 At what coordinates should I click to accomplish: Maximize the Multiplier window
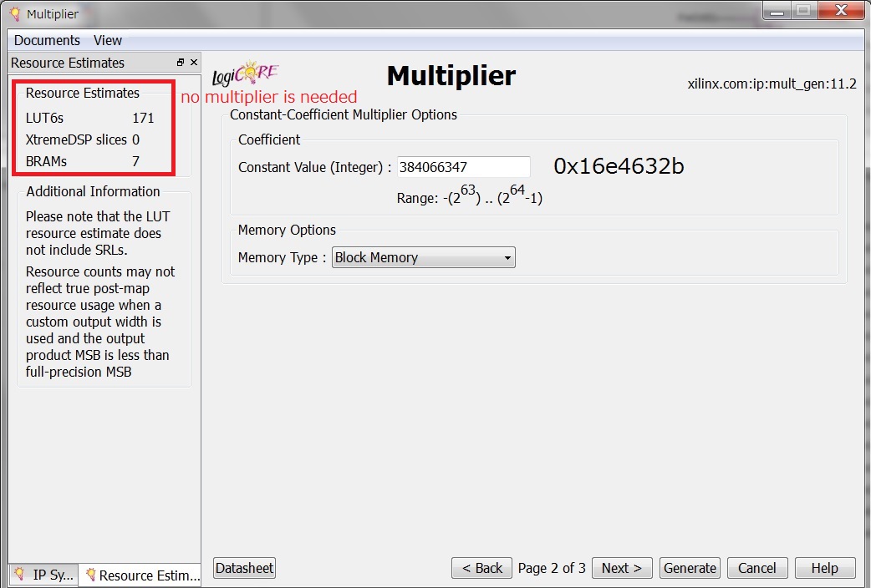[x=804, y=11]
